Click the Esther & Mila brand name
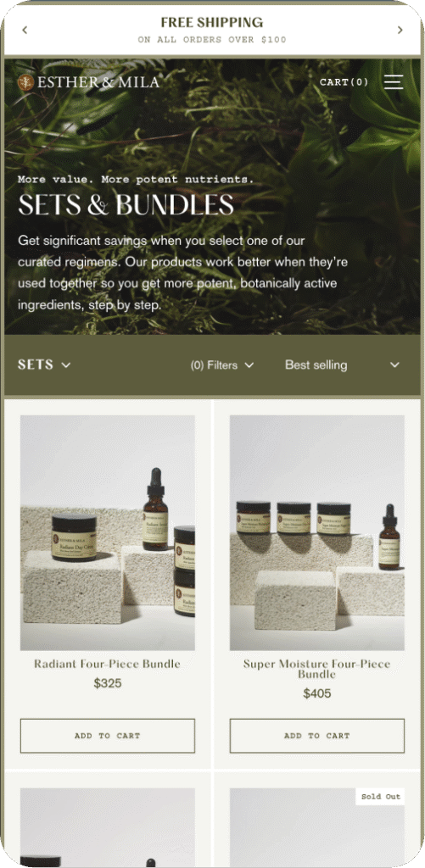 [x=98, y=82]
